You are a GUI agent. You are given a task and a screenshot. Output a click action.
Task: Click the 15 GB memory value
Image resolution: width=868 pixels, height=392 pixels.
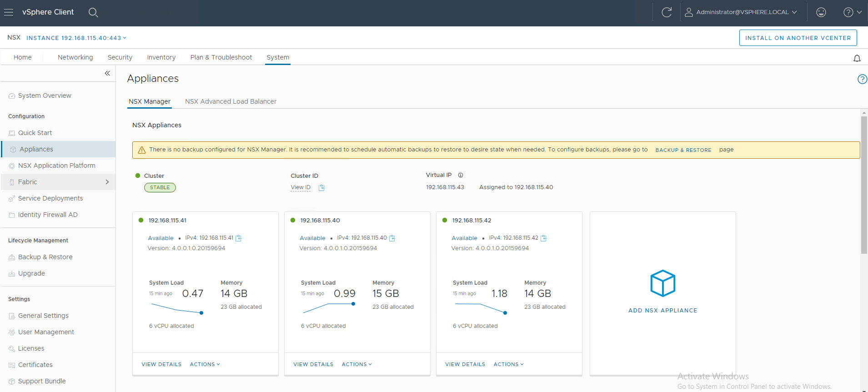[x=386, y=294]
